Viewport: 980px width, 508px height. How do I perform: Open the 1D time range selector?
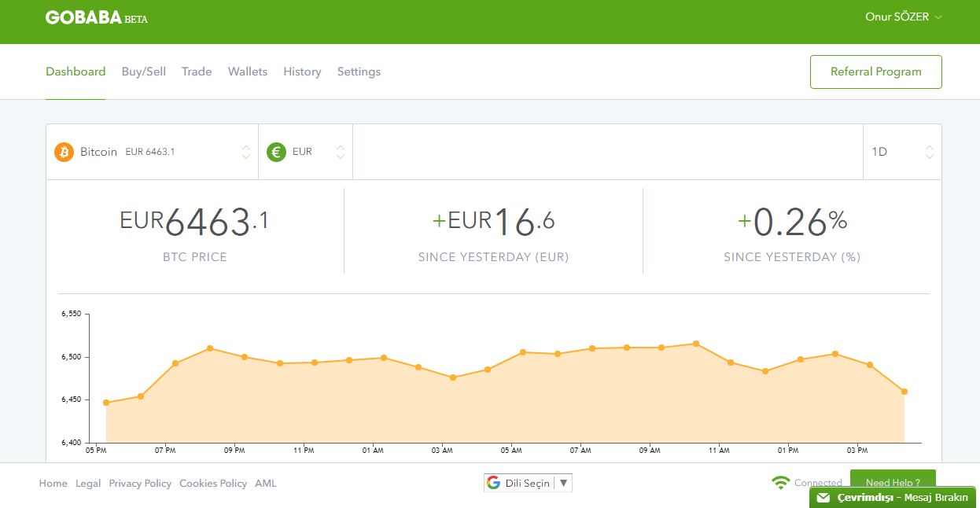902,152
